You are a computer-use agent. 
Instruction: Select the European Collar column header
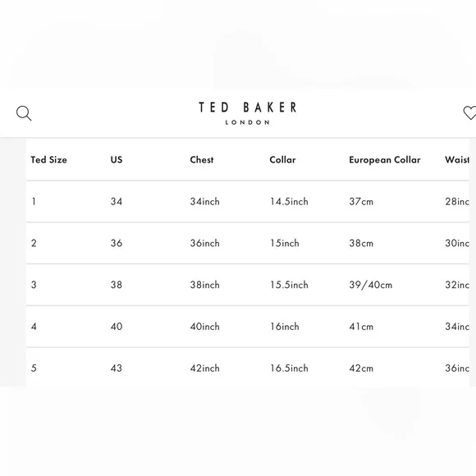coord(385,160)
